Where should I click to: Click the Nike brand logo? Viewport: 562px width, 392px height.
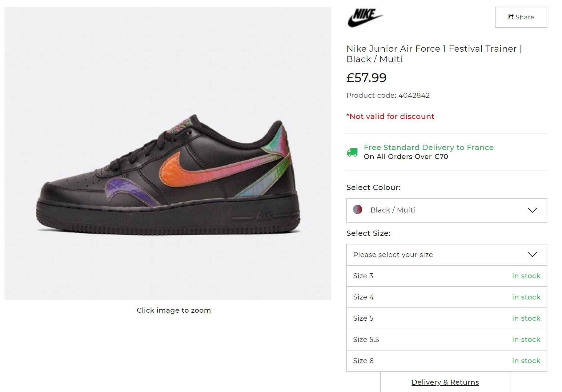point(365,18)
